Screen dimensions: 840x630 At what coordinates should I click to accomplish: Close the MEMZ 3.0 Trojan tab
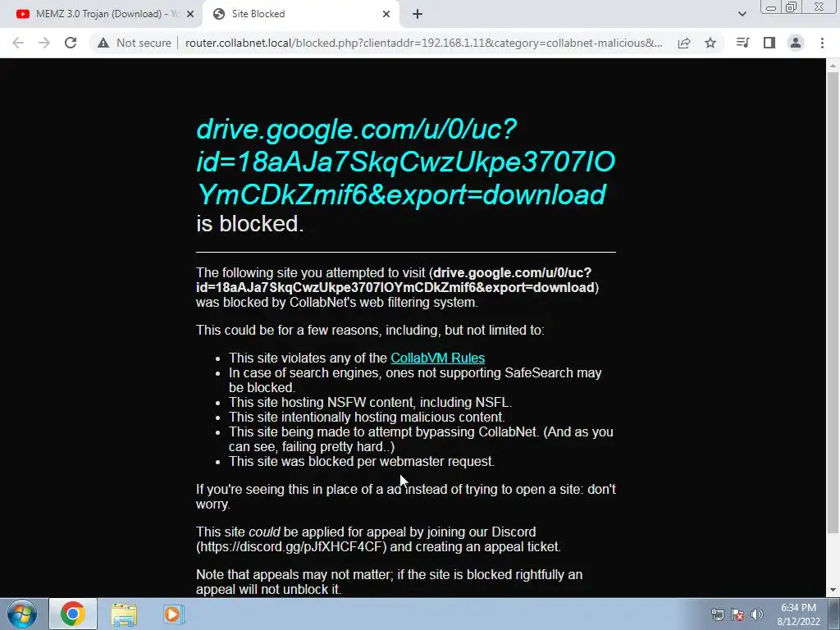click(190, 14)
